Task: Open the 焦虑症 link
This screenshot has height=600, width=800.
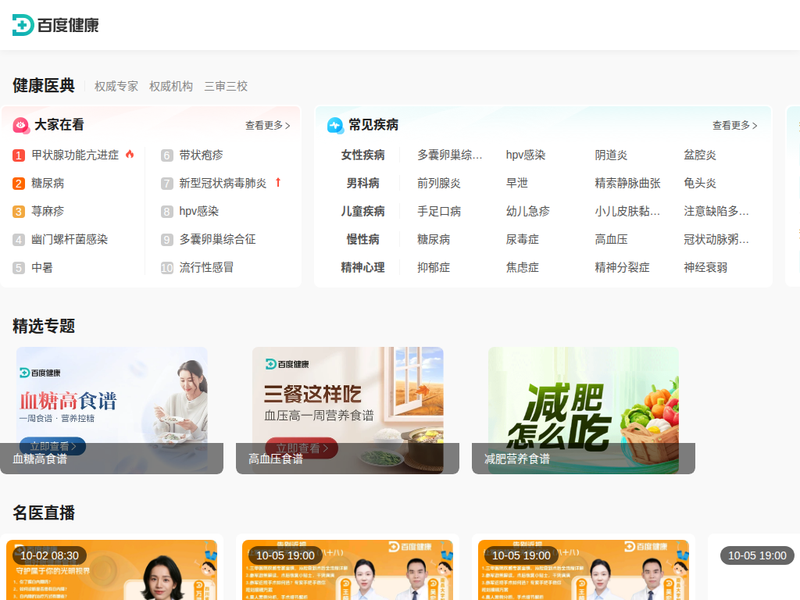Action: point(522,267)
